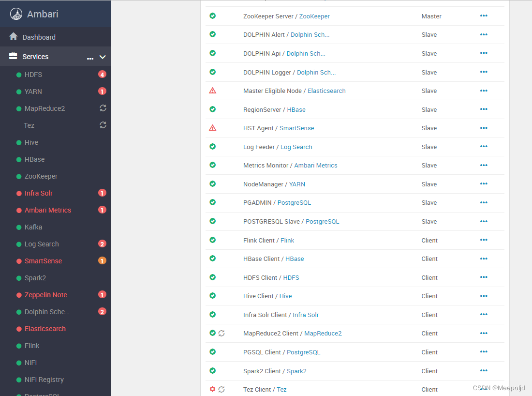Viewport: 532px width, 396px height.
Task: Open actions menu for NodeManager
Action: coord(484,184)
